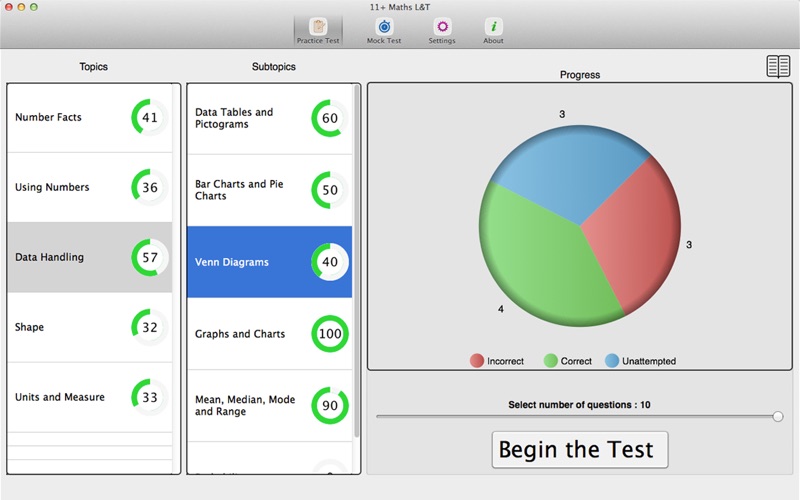Click the Begin the Test button
This screenshot has width=800, height=500.
(580, 449)
